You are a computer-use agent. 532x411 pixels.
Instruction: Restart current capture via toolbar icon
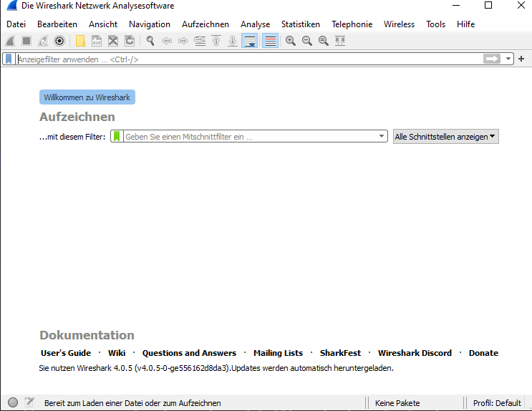[x=43, y=41]
